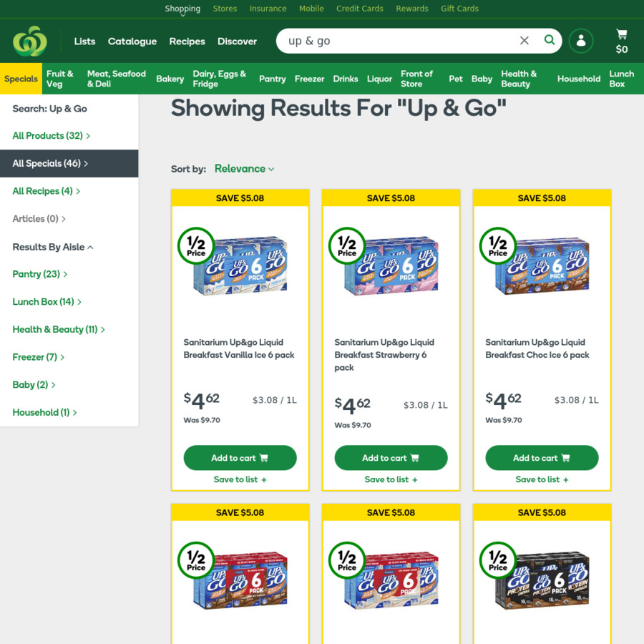Open Sanitarium Up&go Strawberry 6 pack title
This screenshot has width=644, height=644.
click(384, 354)
